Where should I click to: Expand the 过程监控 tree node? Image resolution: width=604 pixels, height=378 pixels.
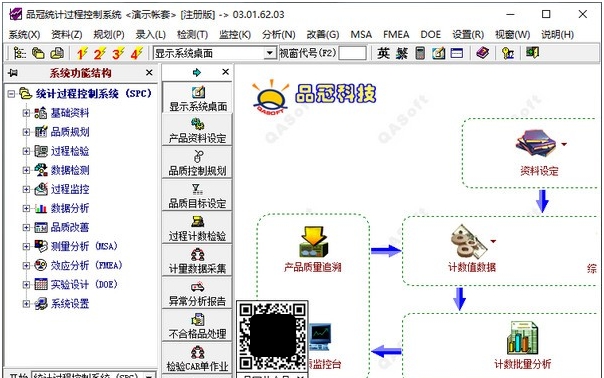pyautogui.click(x=26, y=189)
